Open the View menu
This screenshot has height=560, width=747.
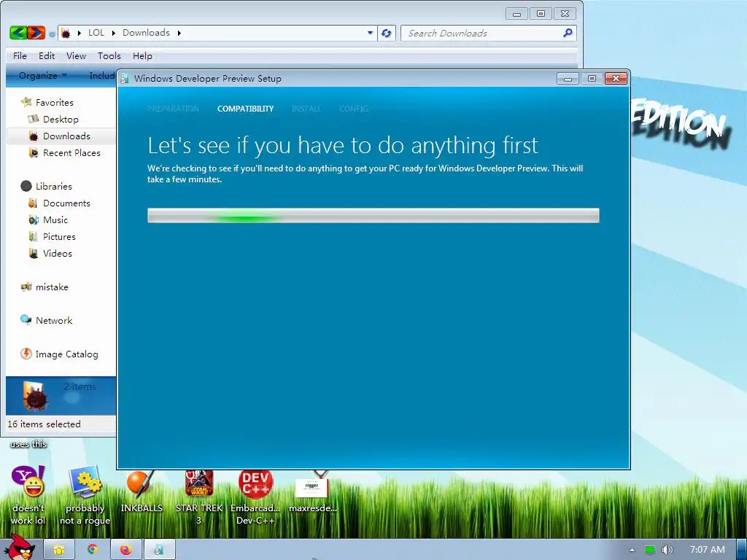(x=76, y=55)
